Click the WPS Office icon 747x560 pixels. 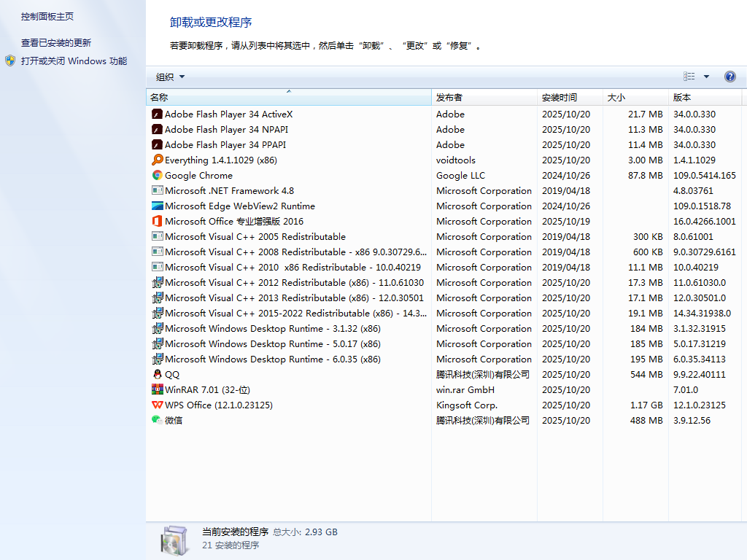pyautogui.click(x=157, y=405)
